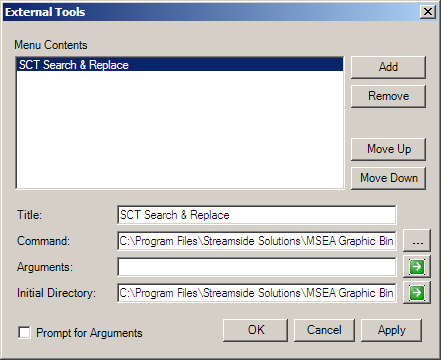Viewport: 441px width, 360px height.
Task: Add a new external tool entry
Action: (x=388, y=67)
